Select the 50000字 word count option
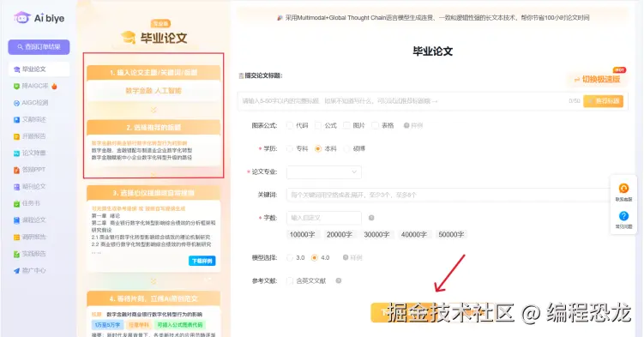The height and width of the screenshot is (337, 644). point(451,234)
